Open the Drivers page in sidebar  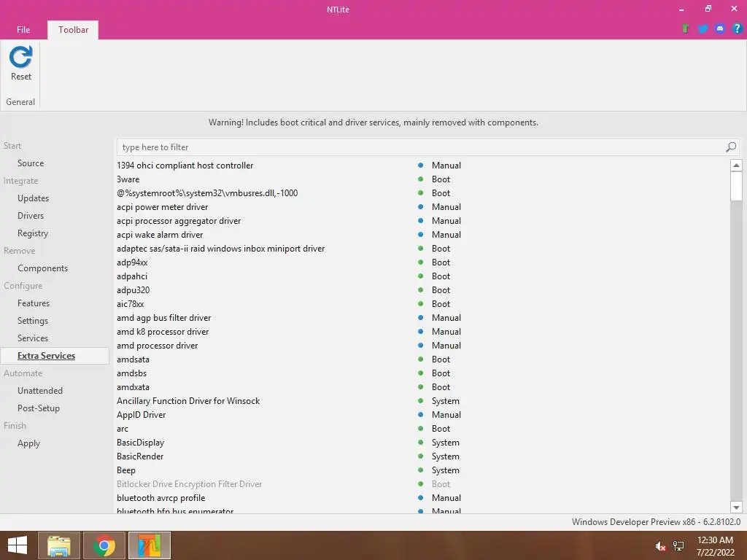click(x=31, y=216)
